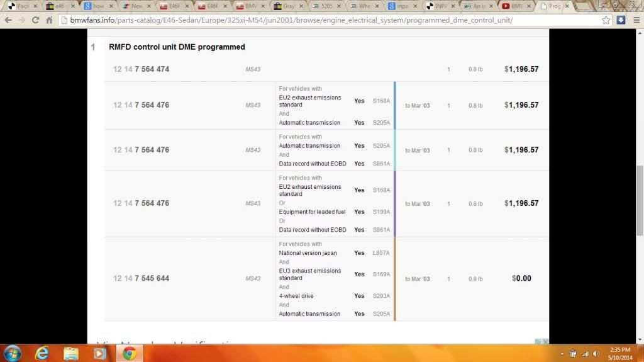This screenshot has width=644, height=362.
Task: Open Windows Explorer from the taskbar
Action: pos(71,353)
